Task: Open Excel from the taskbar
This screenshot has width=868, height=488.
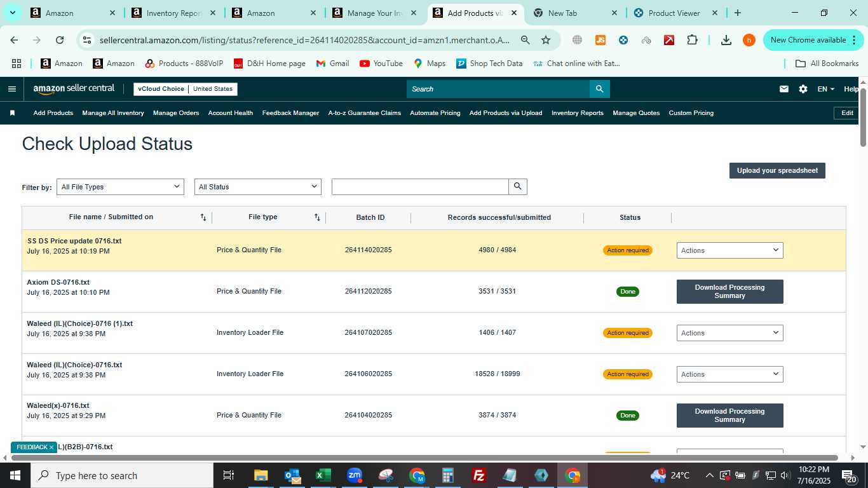Action: pos(323,475)
